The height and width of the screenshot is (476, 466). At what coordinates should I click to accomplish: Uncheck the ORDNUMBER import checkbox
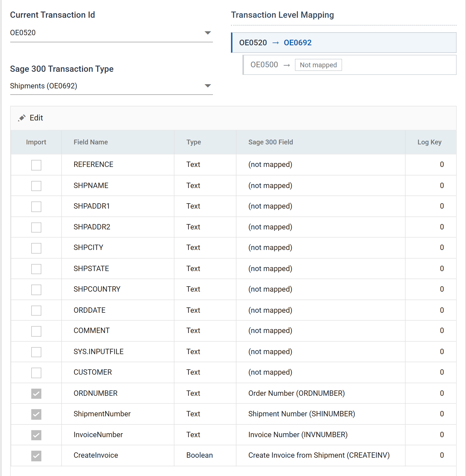36,394
